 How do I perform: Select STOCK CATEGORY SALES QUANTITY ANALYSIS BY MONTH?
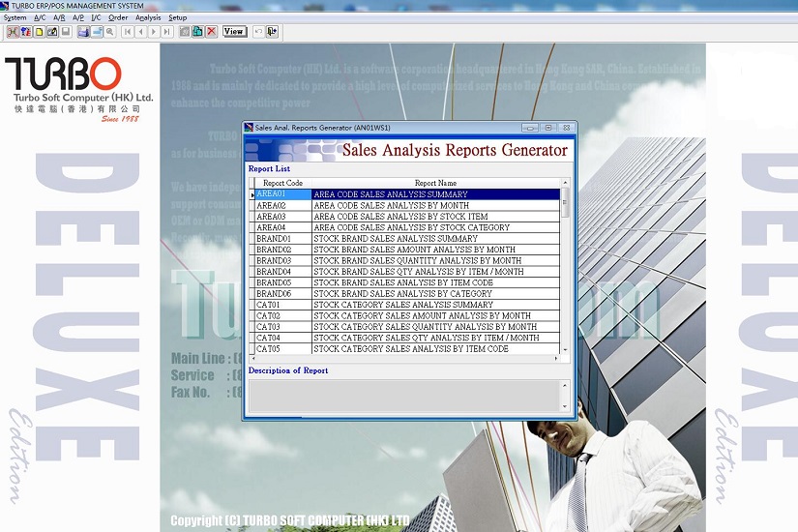point(435,327)
